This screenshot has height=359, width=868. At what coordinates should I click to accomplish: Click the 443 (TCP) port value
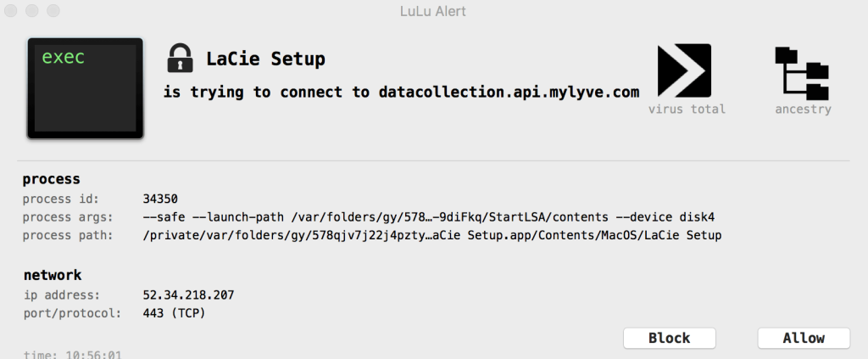click(175, 313)
